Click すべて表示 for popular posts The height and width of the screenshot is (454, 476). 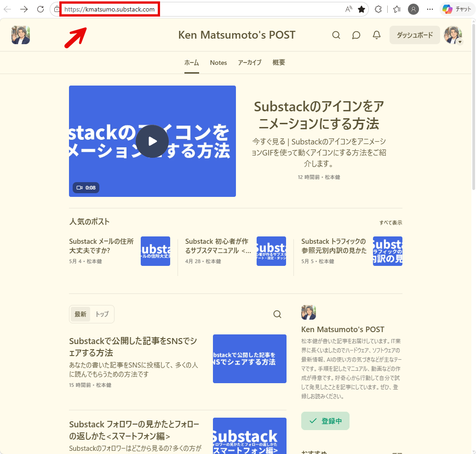[x=391, y=223]
